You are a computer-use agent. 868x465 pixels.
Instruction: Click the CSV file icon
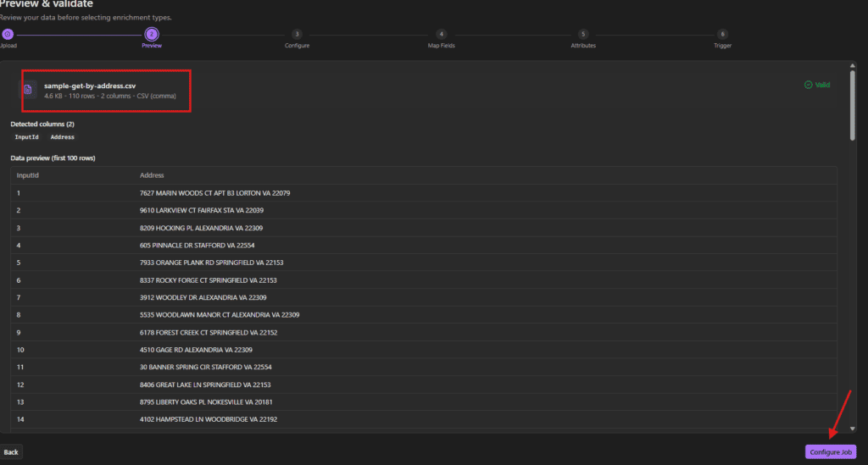28,89
